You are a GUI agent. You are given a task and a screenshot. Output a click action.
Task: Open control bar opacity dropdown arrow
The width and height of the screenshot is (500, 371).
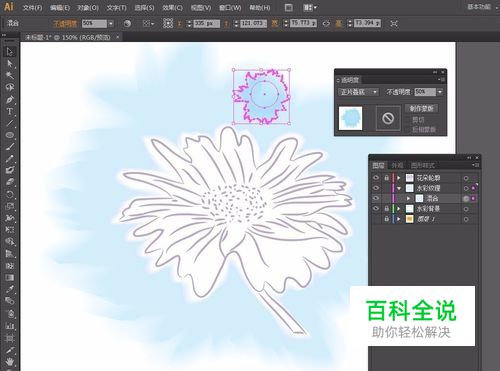click(x=111, y=23)
